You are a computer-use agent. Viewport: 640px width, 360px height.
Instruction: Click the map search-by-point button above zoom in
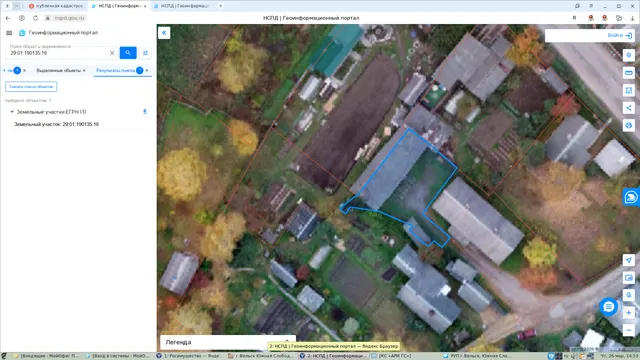coord(629,295)
